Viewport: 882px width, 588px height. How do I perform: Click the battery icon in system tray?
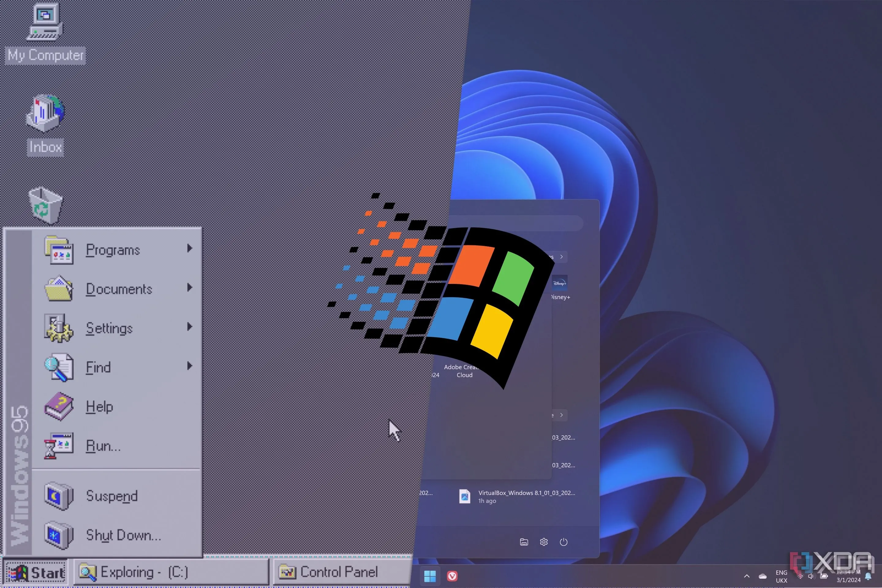point(824,576)
